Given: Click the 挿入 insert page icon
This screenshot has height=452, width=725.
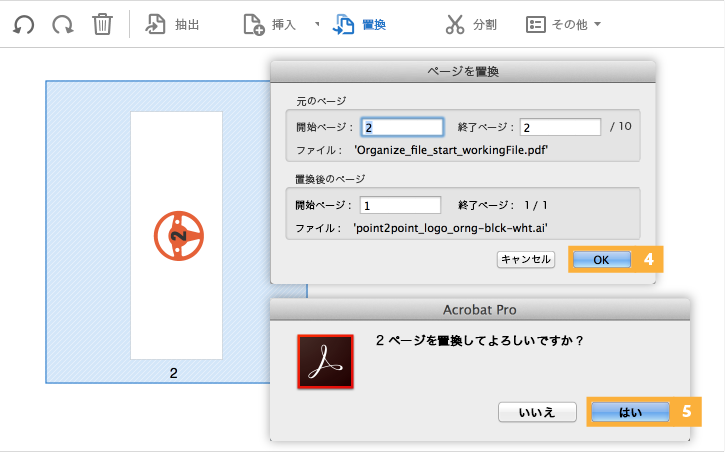Looking at the screenshot, I should point(254,24).
